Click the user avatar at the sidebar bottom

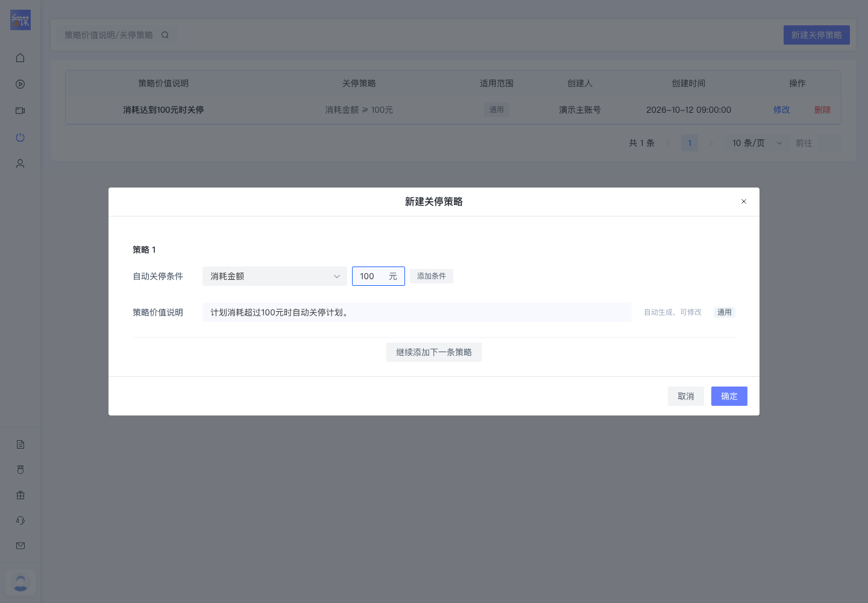(20, 582)
